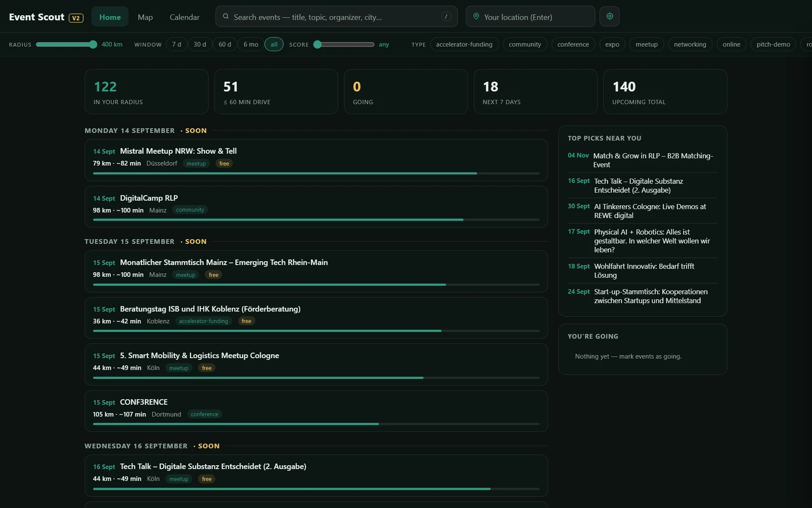Open top pick Tech Talk – Digitale Substanz
The image size is (812, 508).
(642, 185)
